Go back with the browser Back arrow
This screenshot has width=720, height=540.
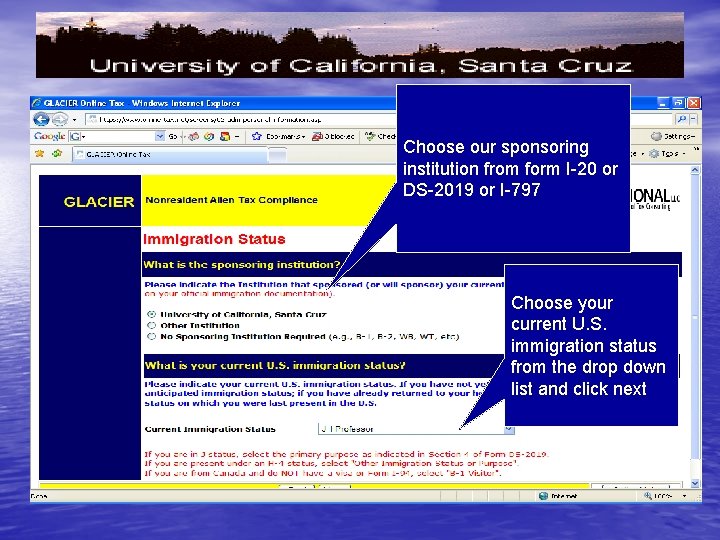click(x=41, y=119)
